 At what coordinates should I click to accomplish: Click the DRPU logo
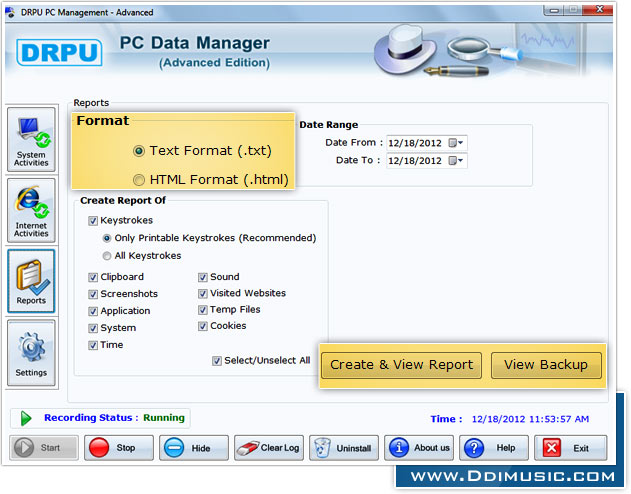pyautogui.click(x=59, y=52)
